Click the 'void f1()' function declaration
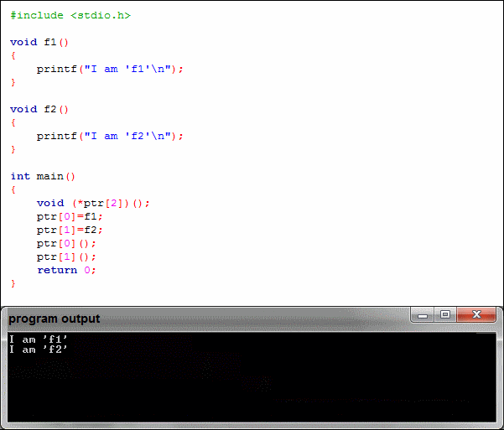The width and height of the screenshot is (504, 430). pos(39,42)
